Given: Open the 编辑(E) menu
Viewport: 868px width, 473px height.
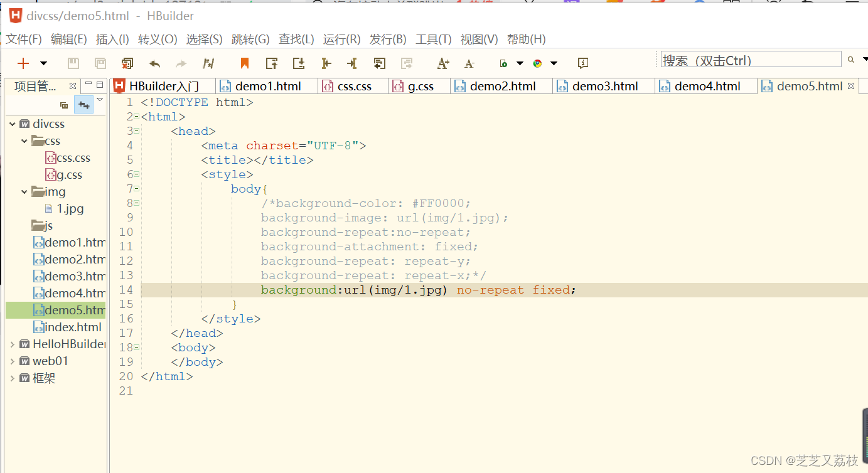Looking at the screenshot, I should [x=69, y=39].
